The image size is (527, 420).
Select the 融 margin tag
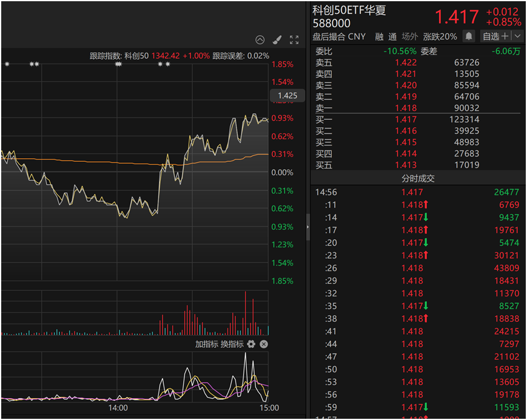pyautogui.click(x=379, y=36)
